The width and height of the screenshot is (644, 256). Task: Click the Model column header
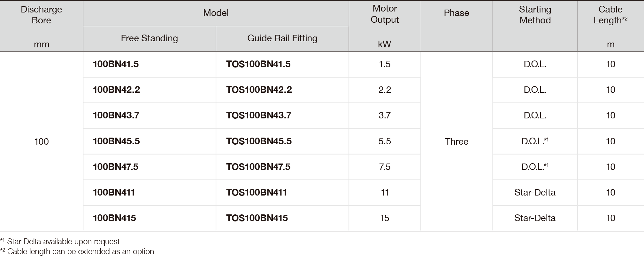216,13
